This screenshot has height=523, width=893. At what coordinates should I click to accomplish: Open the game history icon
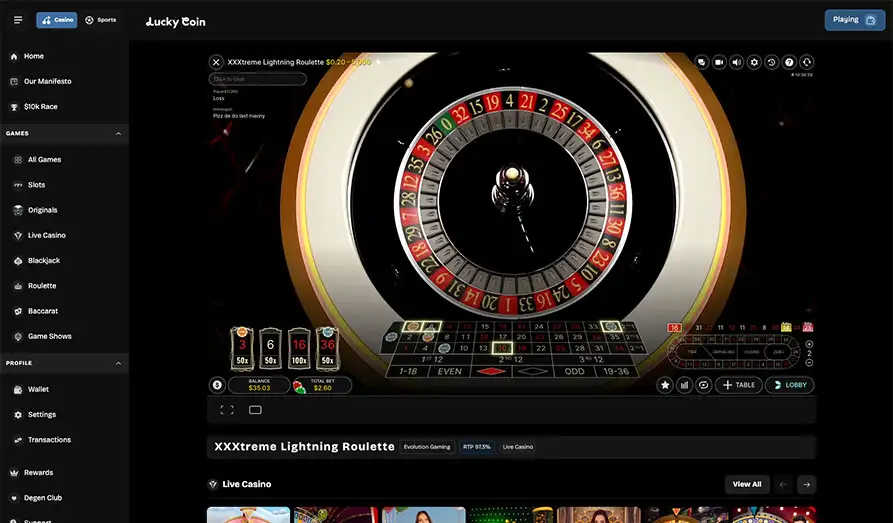click(772, 62)
